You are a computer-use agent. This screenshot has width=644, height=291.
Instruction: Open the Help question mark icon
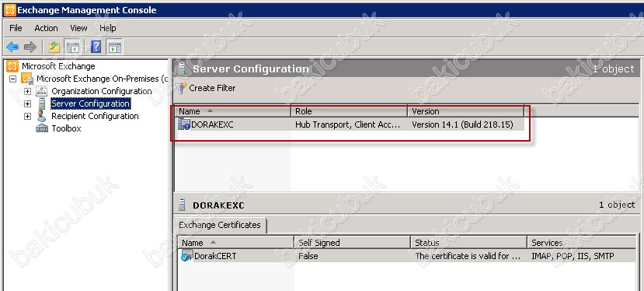[x=96, y=47]
